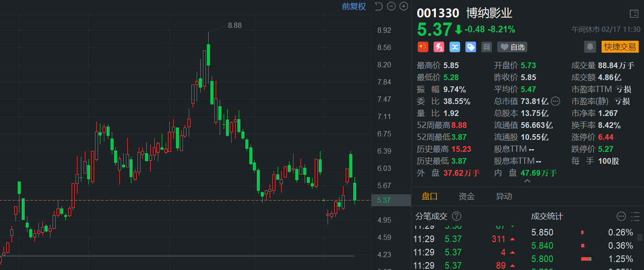Switch to the 资金 tab
The height and width of the screenshot is (270, 644).
click(467, 197)
